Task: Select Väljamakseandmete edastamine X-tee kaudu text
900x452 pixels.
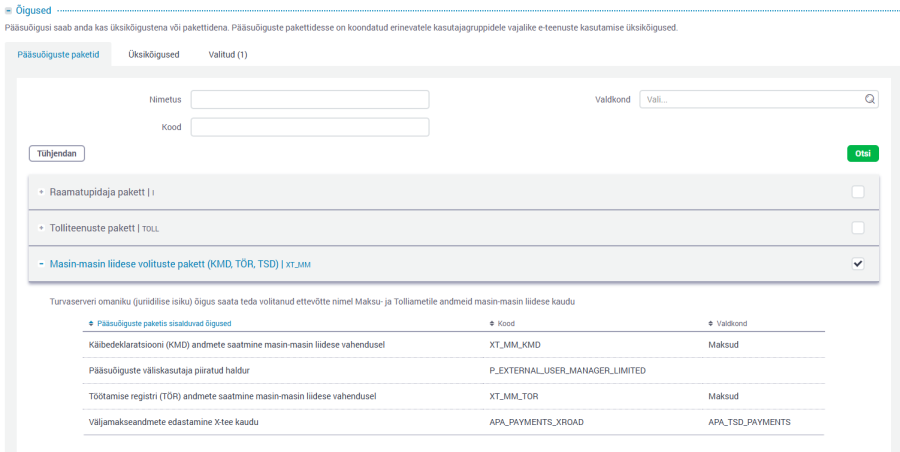Action: click(174, 422)
